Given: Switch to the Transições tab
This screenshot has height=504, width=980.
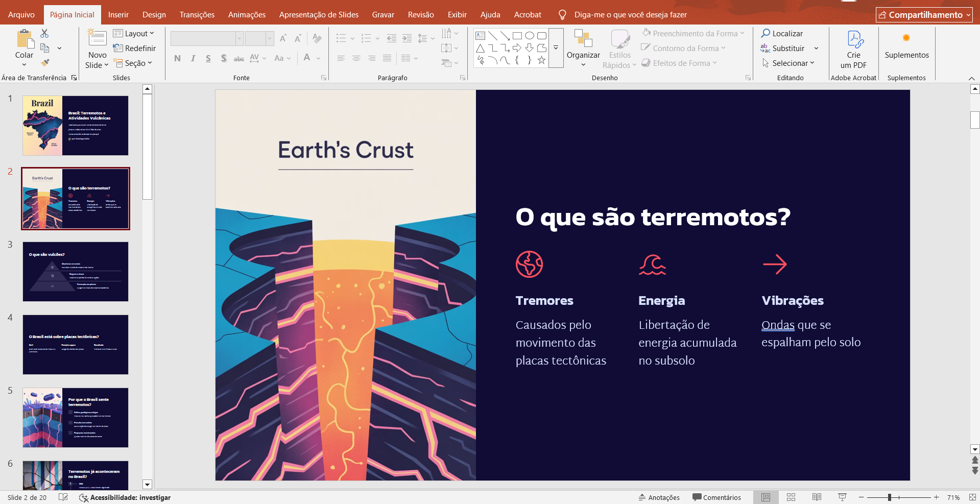Looking at the screenshot, I should tap(197, 15).
